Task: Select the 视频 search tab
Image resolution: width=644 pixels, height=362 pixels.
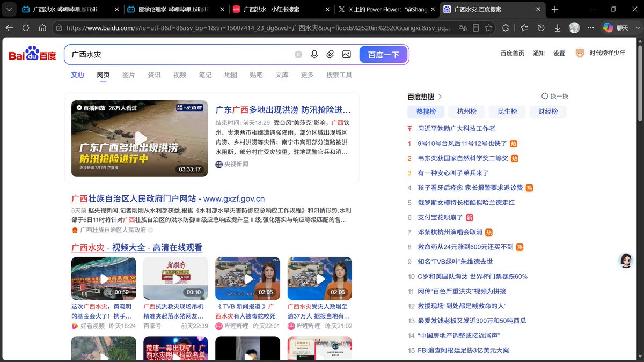Action: pos(180,75)
